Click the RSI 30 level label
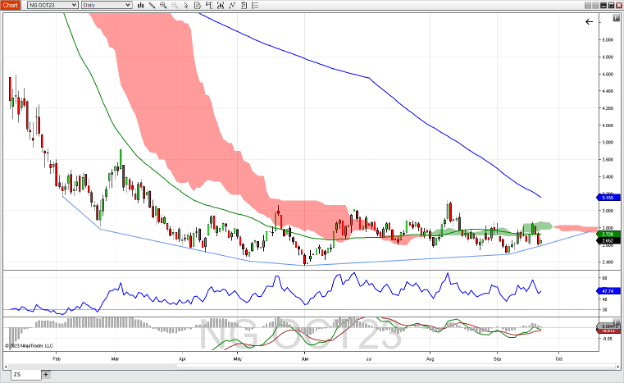This screenshot has height=384, width=624. (x=604, y=310)
